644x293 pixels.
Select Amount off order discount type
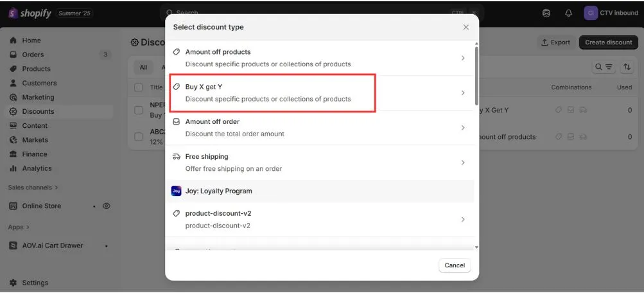tap(320, 128)
